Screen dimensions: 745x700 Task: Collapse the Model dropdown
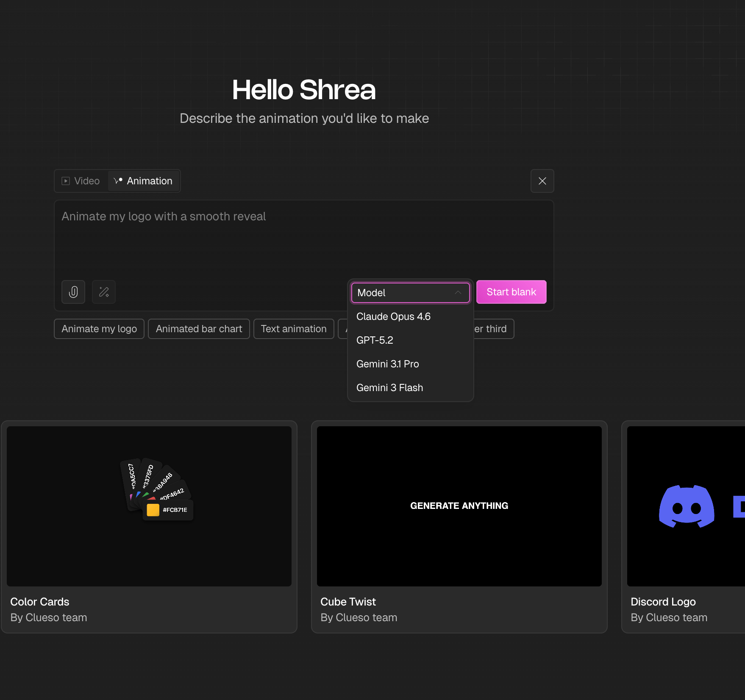click(x=410, y=292)
